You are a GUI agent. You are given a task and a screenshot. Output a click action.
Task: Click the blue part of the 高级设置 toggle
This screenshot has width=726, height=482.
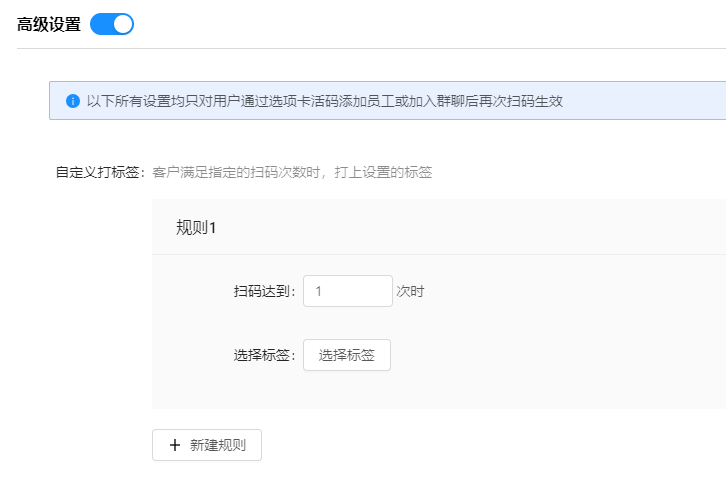pos(101,24)
